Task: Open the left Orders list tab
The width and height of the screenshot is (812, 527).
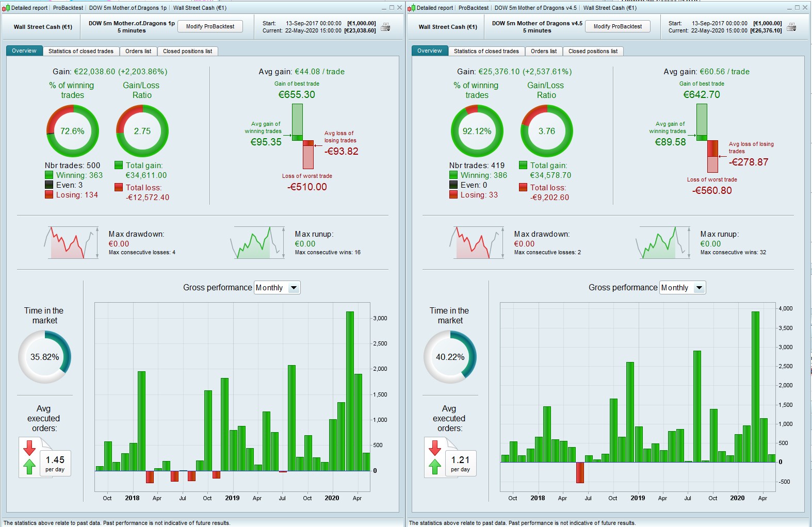Action: 138,51
